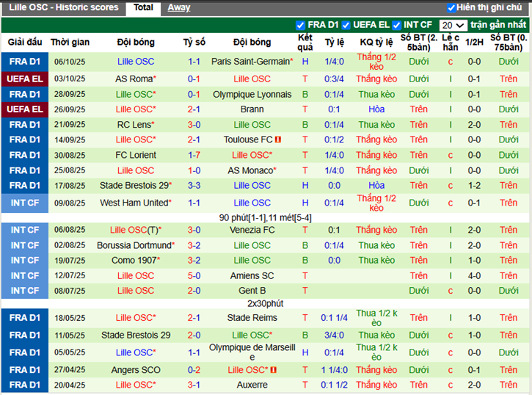The width and height of the screenshot is (532, 395).
Task: Click the 3-0 score in the RC Lens match
Action: [194, 125]
